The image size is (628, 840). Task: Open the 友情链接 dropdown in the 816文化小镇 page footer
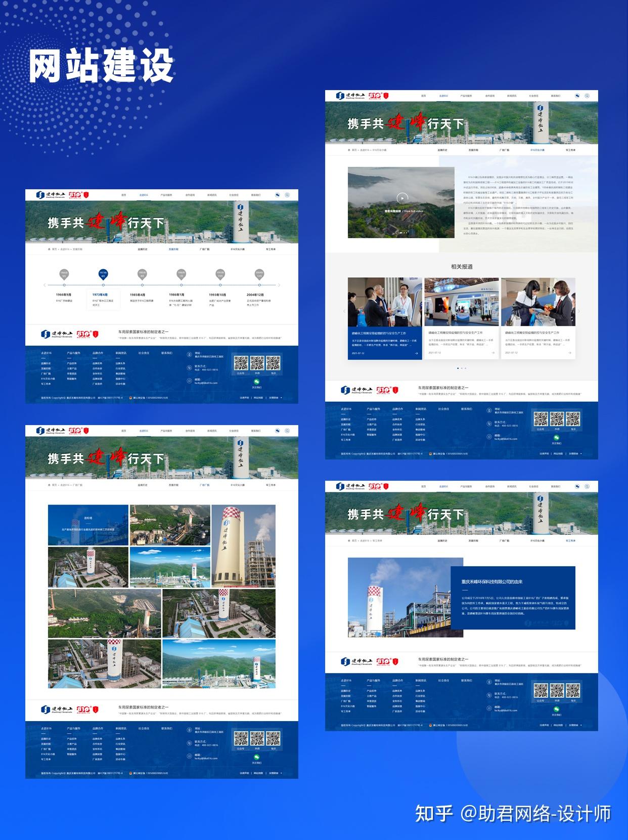tap(575, 454)
